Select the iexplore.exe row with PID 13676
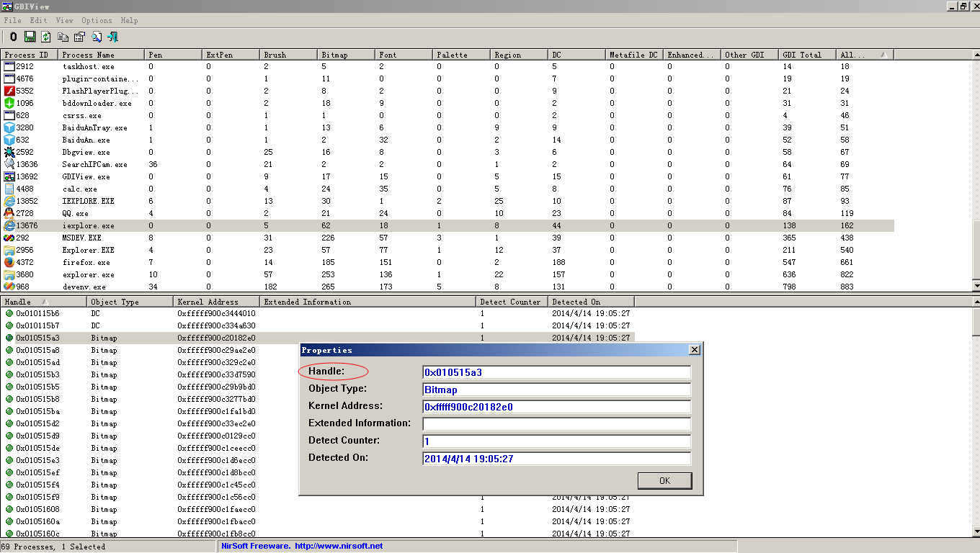Viewport: 980px width, 553px height. [447, 225]
